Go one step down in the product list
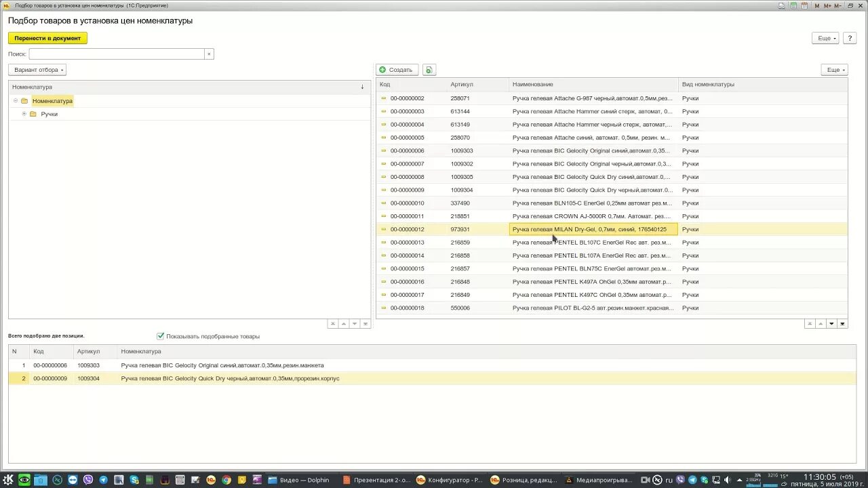Image resolution: width=868 pixels, height=488 pixels. pos(831,324)
